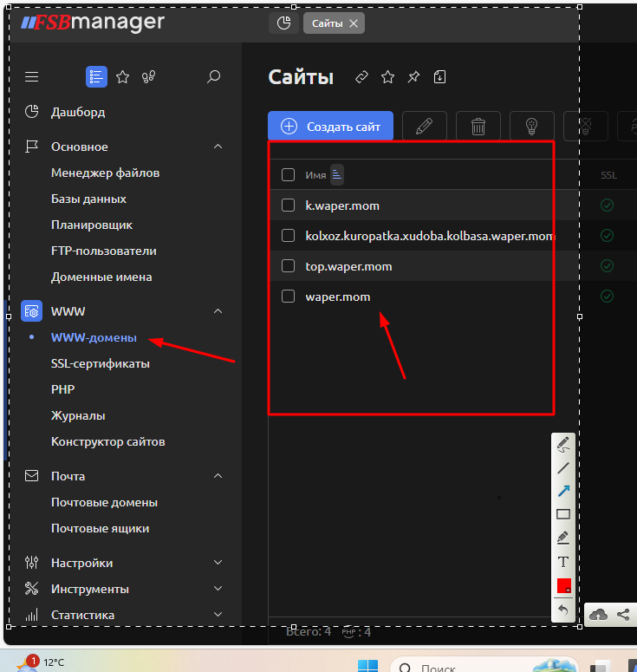This screenshot has height=672, width=637.
Task: Pick the red color swatch
Action: [563, 585]
